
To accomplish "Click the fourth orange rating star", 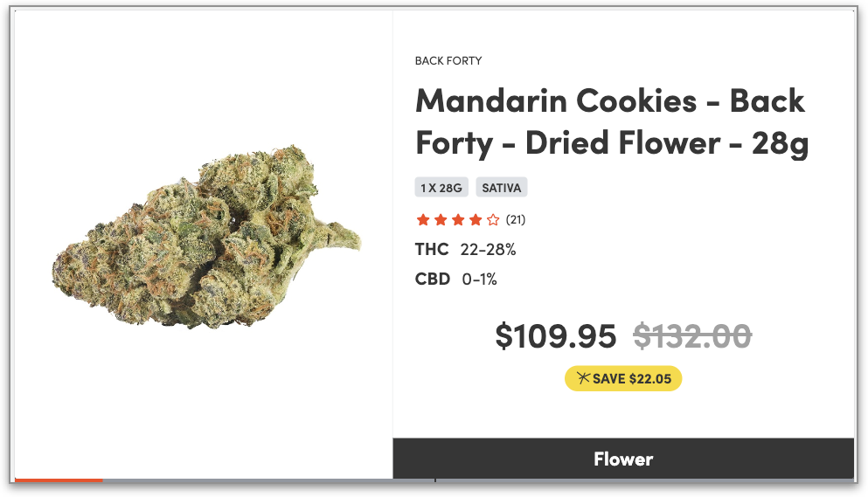I will [476, 220].
